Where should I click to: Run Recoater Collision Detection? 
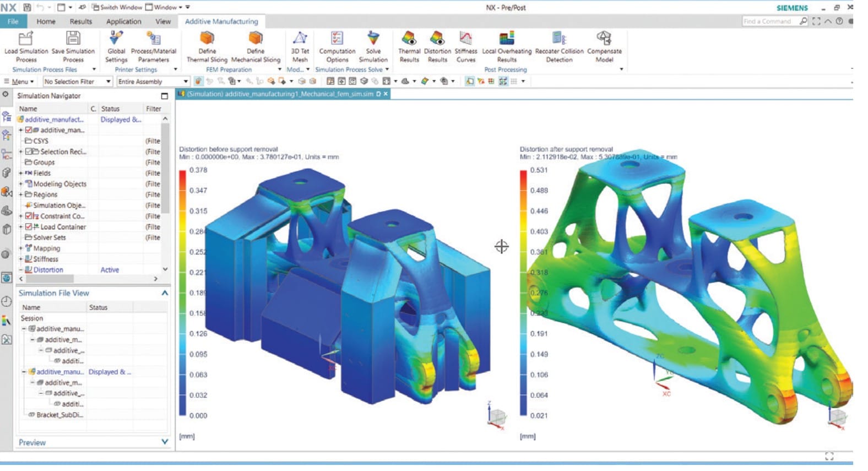tap(559, 47)
